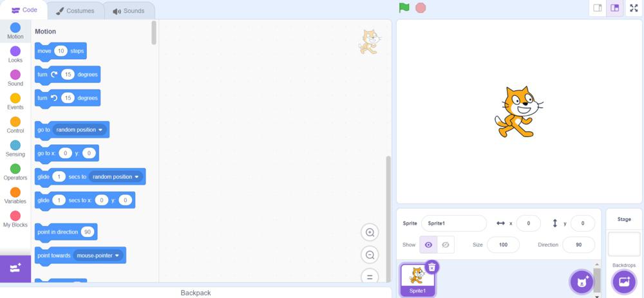Click the 'point towards' block label
Image resolution: width=644 pixels, height=298 pixels.
[x=54, y=256]
